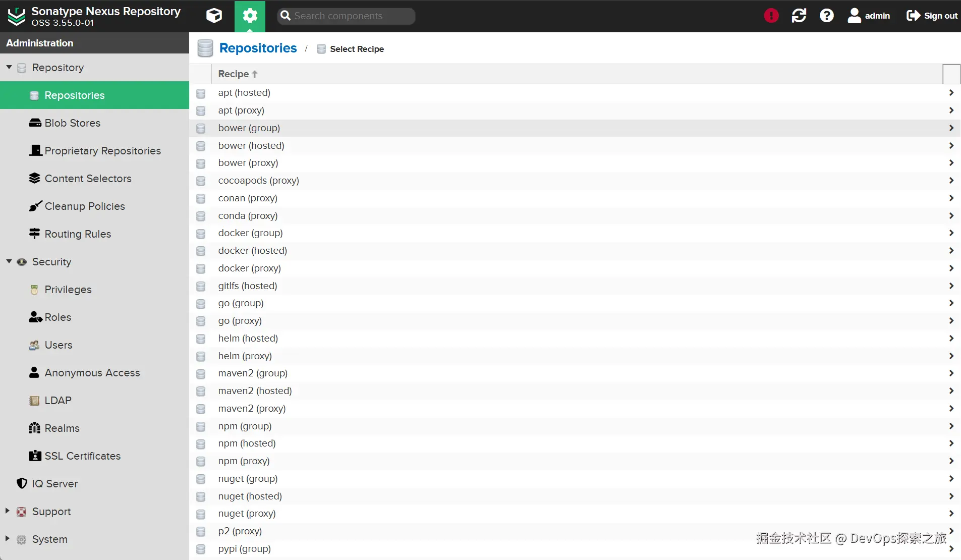Screen dimensions: 961x560
Task: Click the chevron on npm (proxy) row
Action: 951,461
